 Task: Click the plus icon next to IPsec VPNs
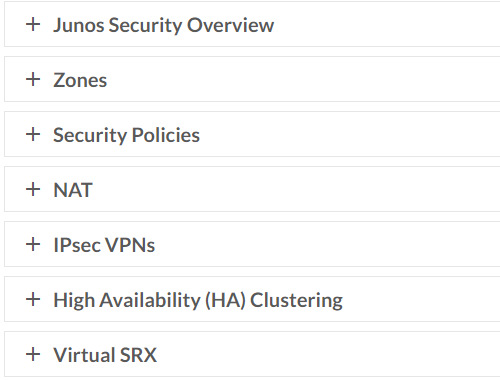[x=33, y=245]
